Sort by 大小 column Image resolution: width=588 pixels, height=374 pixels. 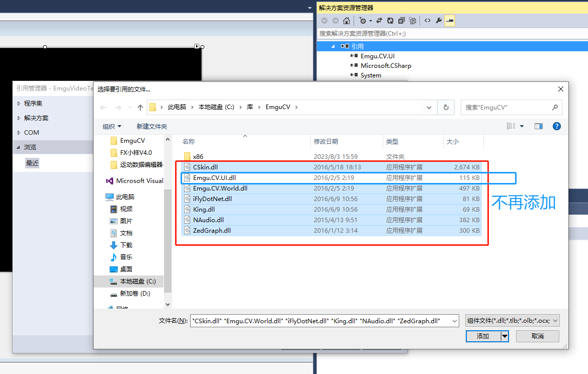pyautogui.click(x=453, y=142)
